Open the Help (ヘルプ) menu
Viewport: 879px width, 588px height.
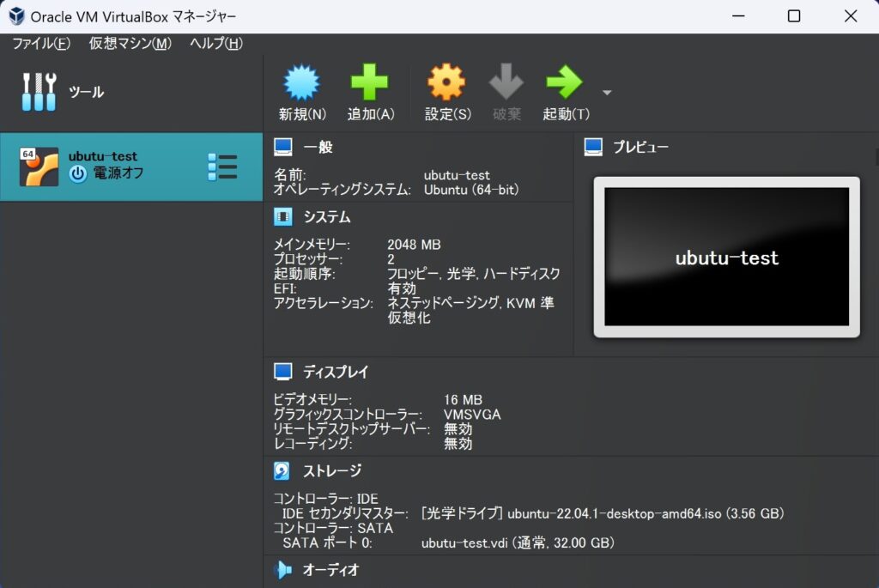[x=216, y=44]
